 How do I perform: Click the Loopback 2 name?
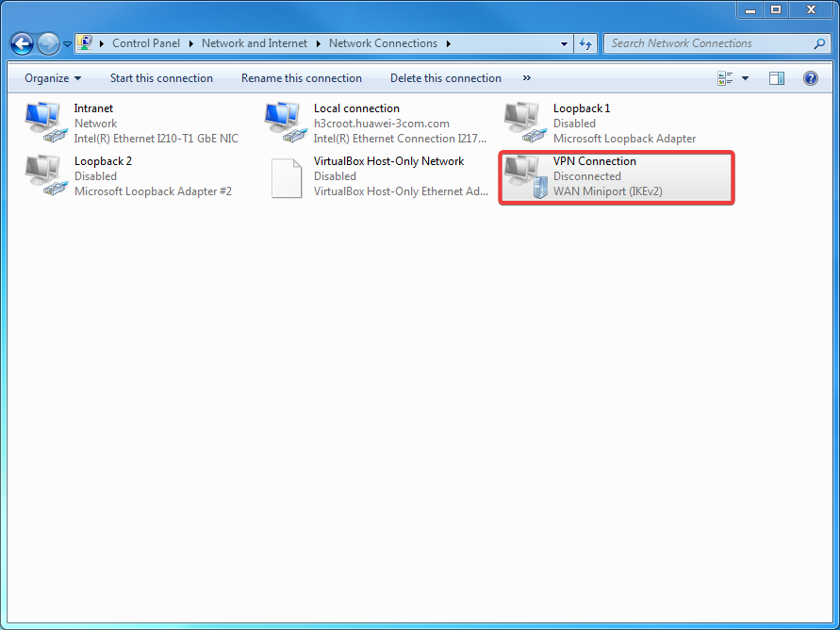[104, 160]
